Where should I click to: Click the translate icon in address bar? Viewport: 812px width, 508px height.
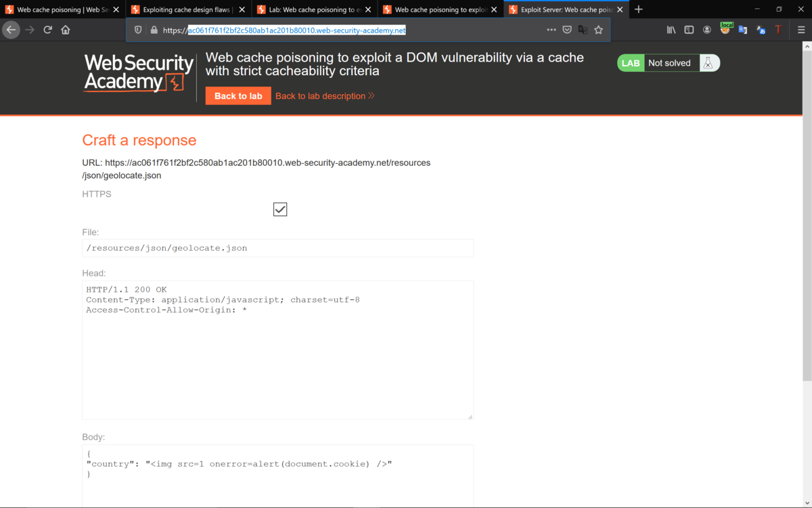[x=583, y=30]
